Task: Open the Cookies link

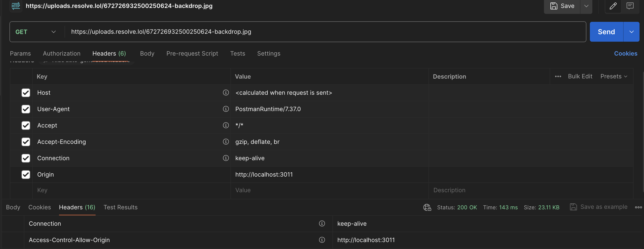Action: pos(625,54)
